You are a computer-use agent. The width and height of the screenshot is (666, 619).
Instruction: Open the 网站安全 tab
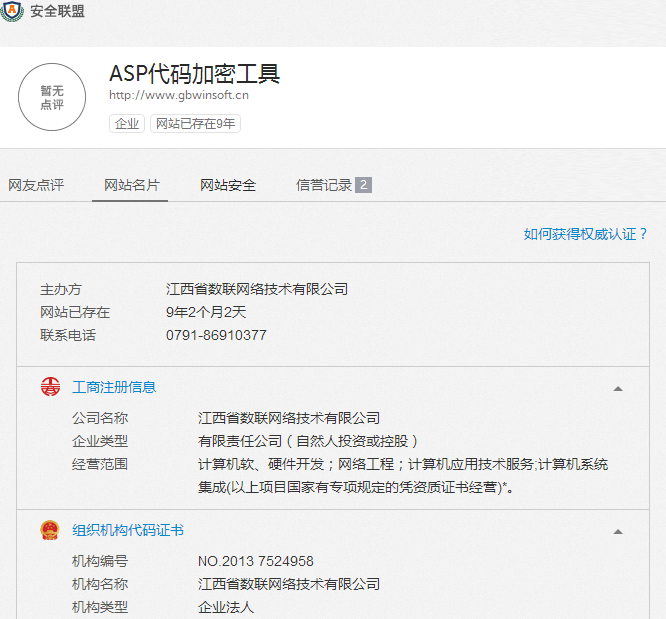pyautogui.click(x=228, y=185)
